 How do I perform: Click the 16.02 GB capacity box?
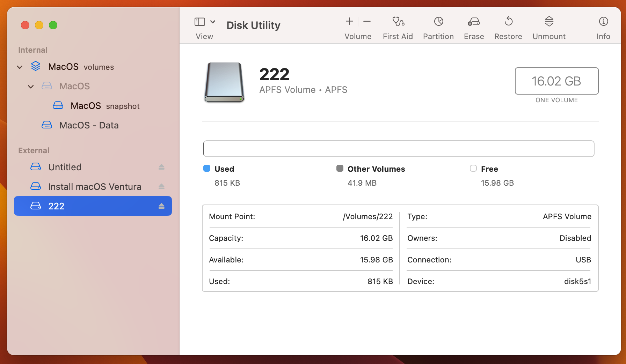(x=556, y=81)
